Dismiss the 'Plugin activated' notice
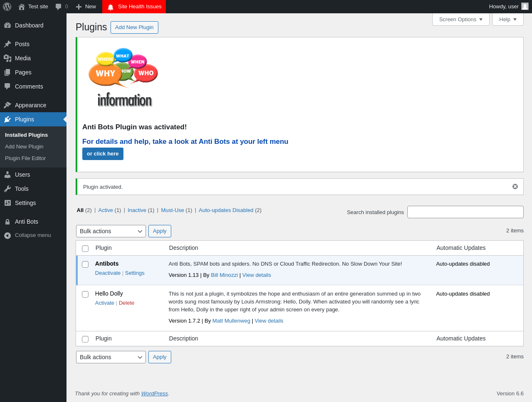Image resolution: width=532 pixels, height=402 pixels. (515, 187)
